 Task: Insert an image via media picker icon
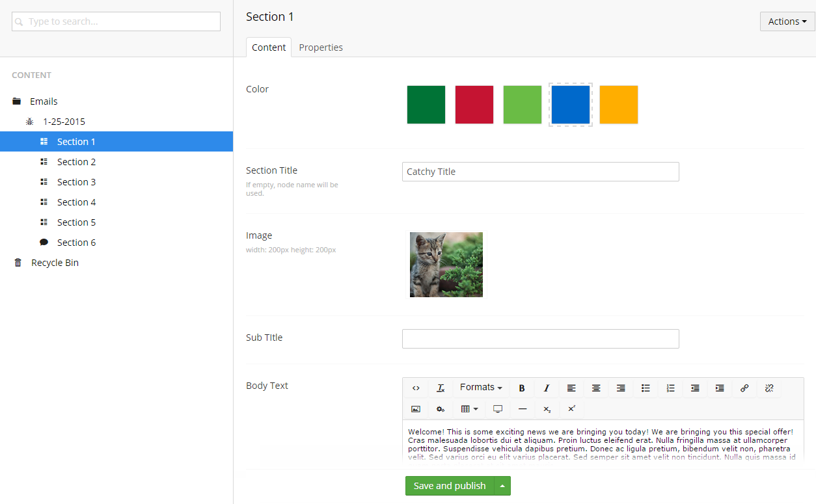coord(416,409)
